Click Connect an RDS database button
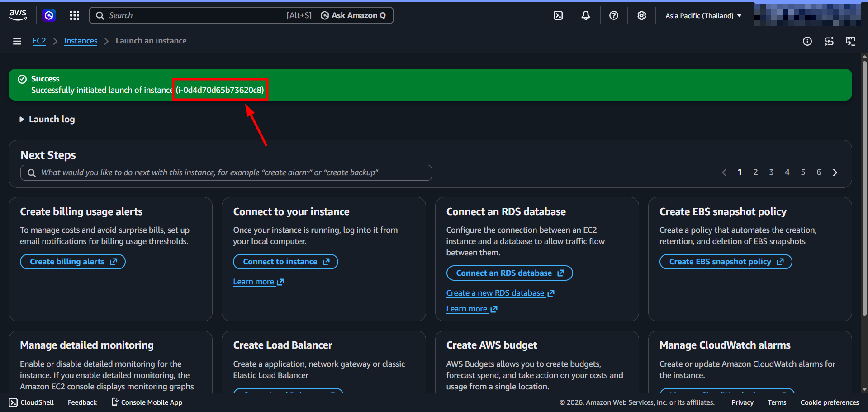This screenshot has height=412, width=868. tap(509, 273)
